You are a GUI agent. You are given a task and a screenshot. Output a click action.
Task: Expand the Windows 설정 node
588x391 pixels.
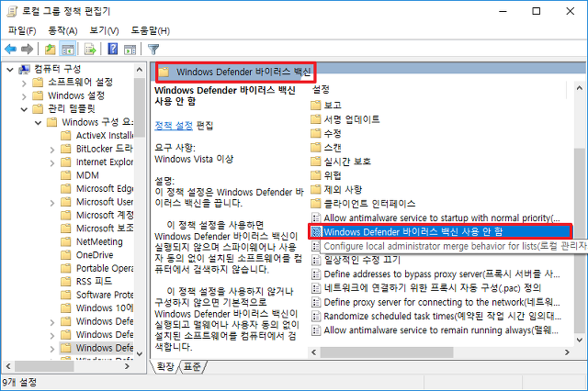(24, 96)
